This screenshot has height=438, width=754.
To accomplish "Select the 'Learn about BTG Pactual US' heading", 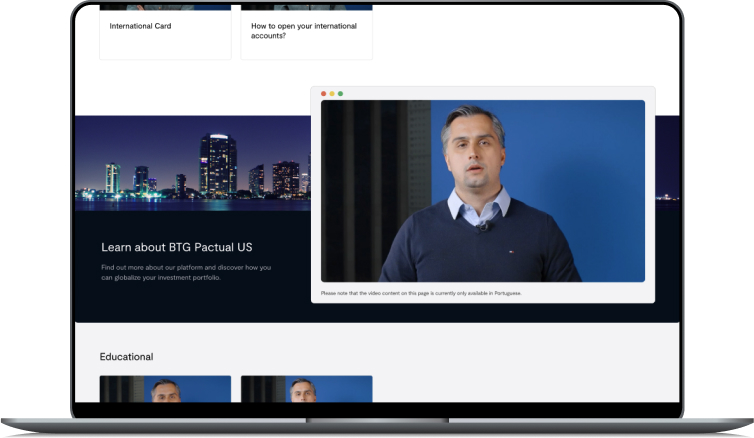I will tap(176, 247).
